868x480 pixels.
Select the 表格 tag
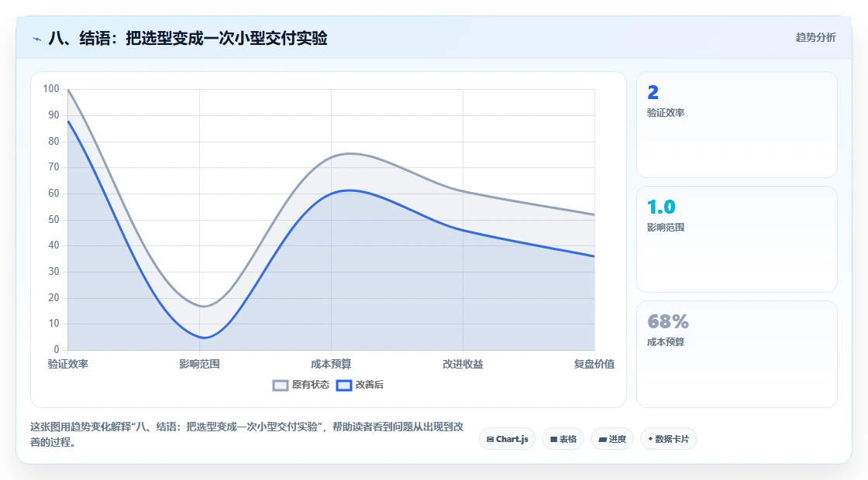click(563, 439)
